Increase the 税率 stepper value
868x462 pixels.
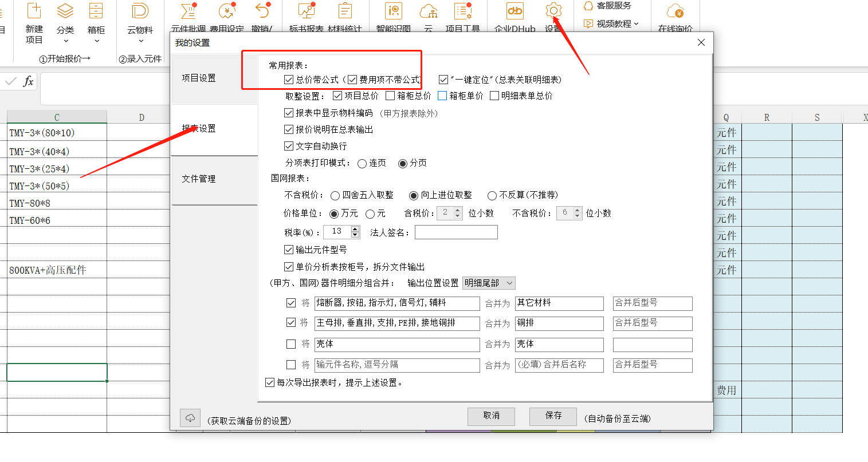tap(355, 228)
